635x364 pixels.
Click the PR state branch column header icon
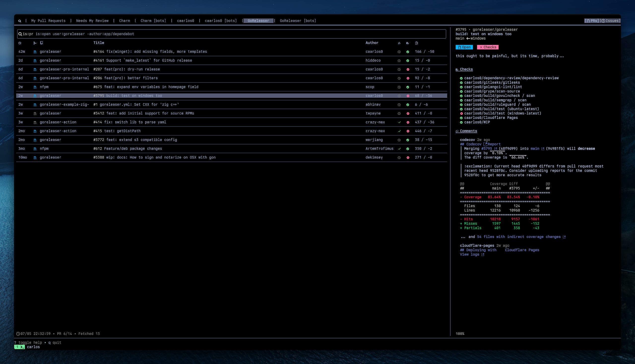[35, 43]
